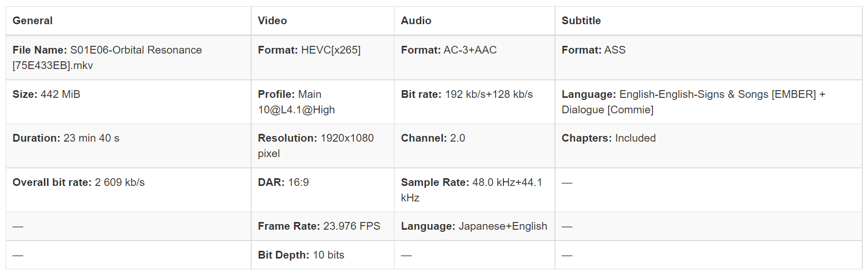Screen dimensions: 868x274
Task: Click the Video column header
Action: click(x=272, y=21)
